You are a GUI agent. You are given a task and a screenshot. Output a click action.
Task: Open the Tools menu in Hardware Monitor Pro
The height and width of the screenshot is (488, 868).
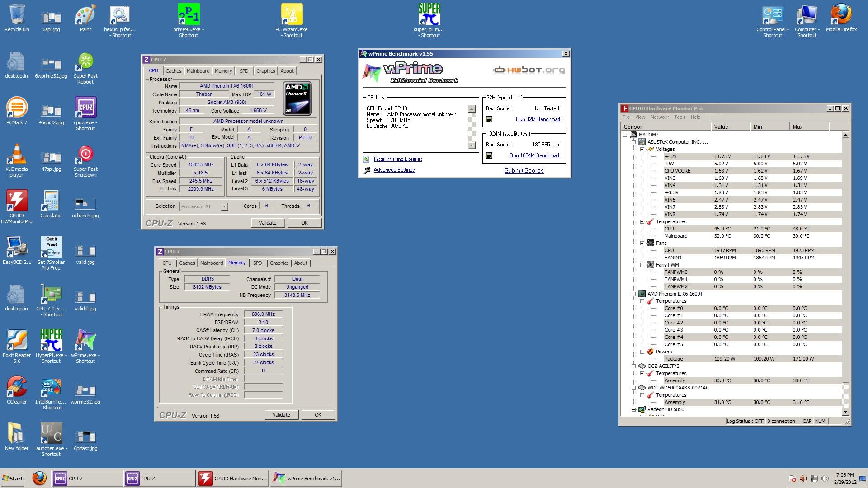(679, 117)
